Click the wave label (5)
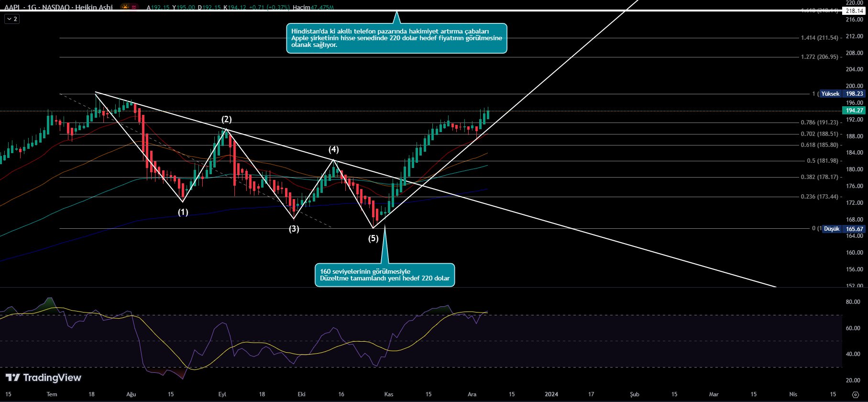The width and height of the screenshot is (868, 402). click(373, 238)
